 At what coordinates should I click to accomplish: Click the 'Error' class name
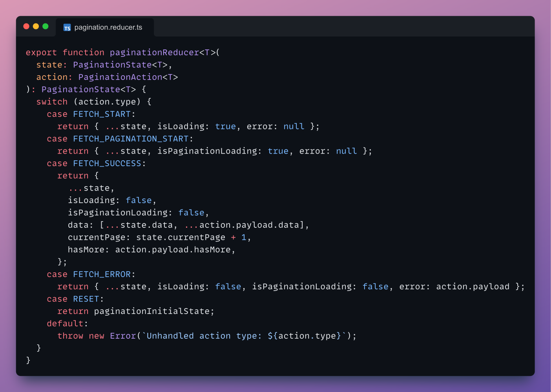coord(123,336)
